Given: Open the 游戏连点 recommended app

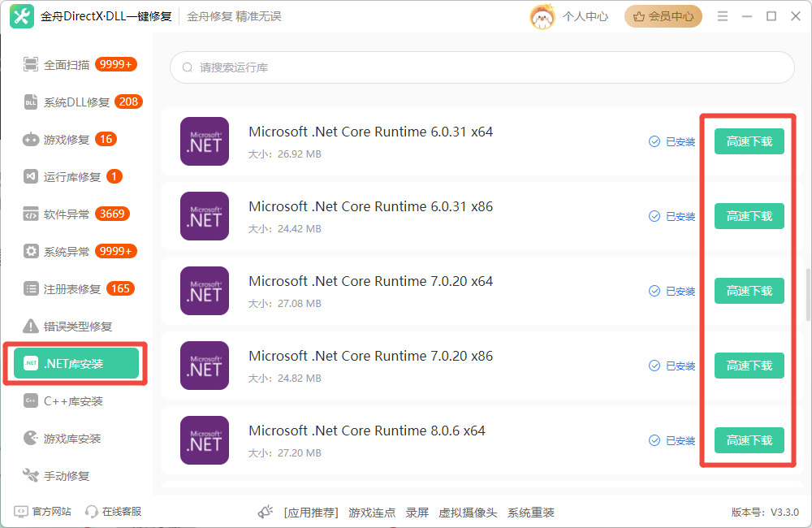Looking at the screenshot, I should tap(372, 513).
